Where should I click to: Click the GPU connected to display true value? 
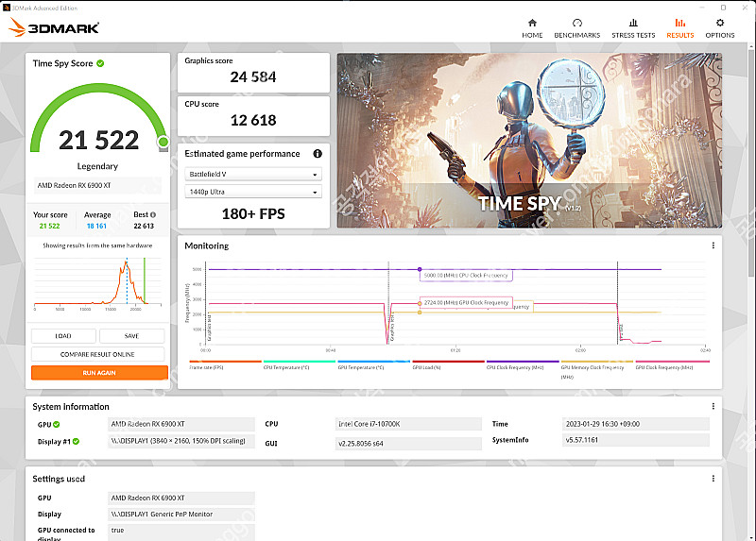point(180,532)
